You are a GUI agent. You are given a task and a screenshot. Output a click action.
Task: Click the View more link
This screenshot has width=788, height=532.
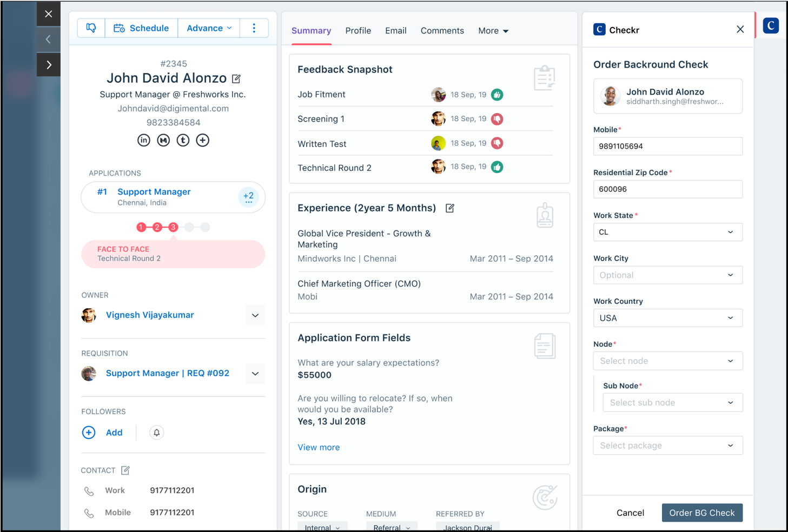click(x=319, y=448)
